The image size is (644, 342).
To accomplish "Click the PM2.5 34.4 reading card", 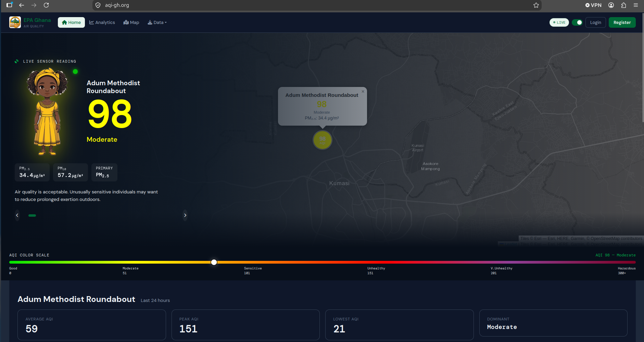I will click(32, 172).
